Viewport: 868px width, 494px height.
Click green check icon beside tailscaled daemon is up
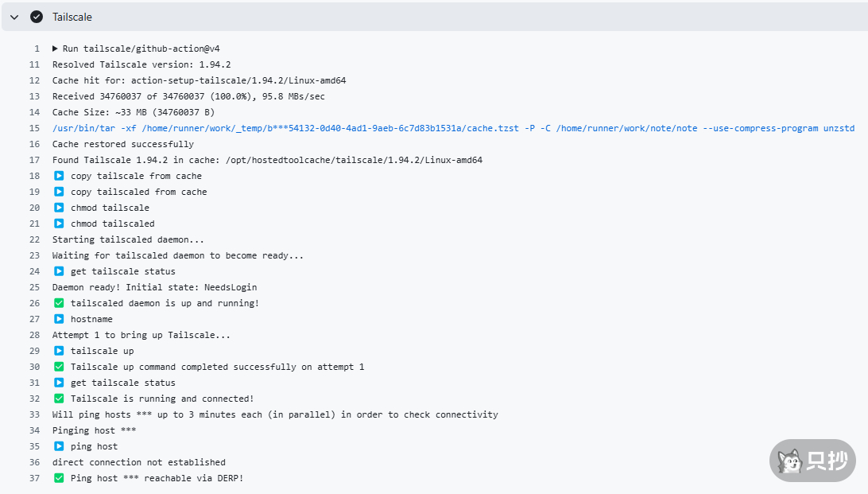[x=60, y=303]
